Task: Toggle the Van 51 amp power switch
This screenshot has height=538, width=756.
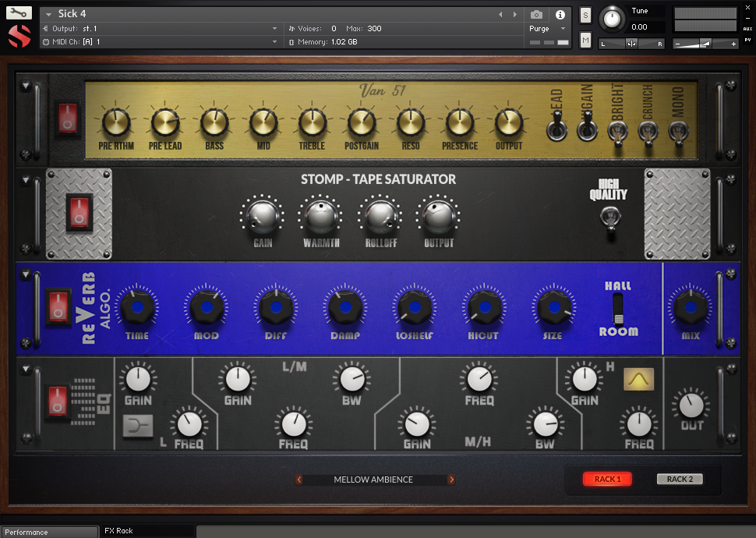Action: [x=68, y=118]
